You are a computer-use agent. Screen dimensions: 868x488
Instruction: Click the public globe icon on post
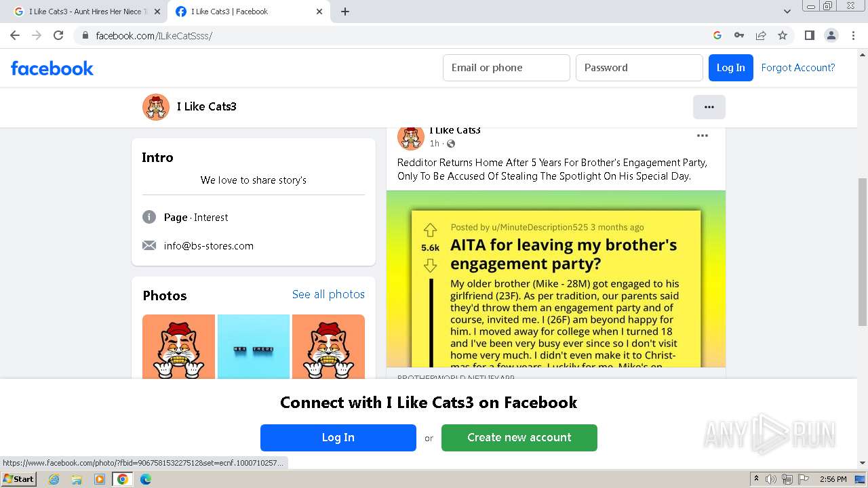[451, 144]
